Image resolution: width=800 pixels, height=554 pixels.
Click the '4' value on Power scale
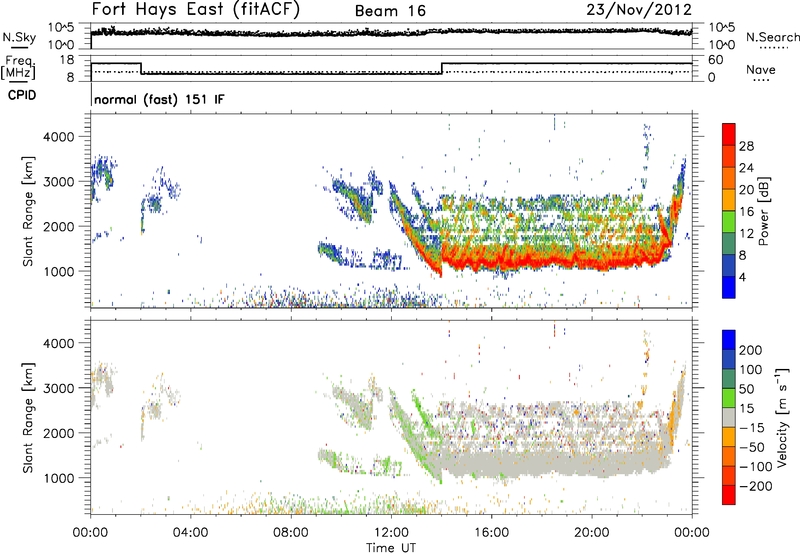742,277
